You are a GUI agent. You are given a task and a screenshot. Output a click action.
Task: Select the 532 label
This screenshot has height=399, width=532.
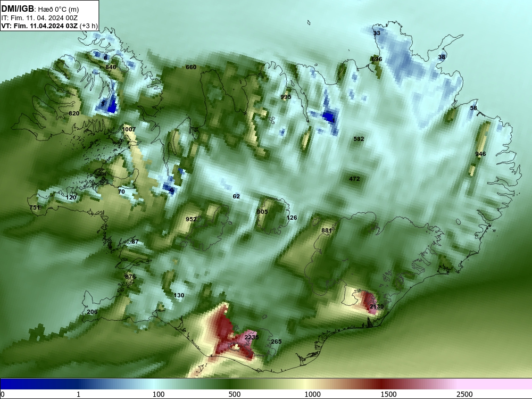[x=359, y=139]
